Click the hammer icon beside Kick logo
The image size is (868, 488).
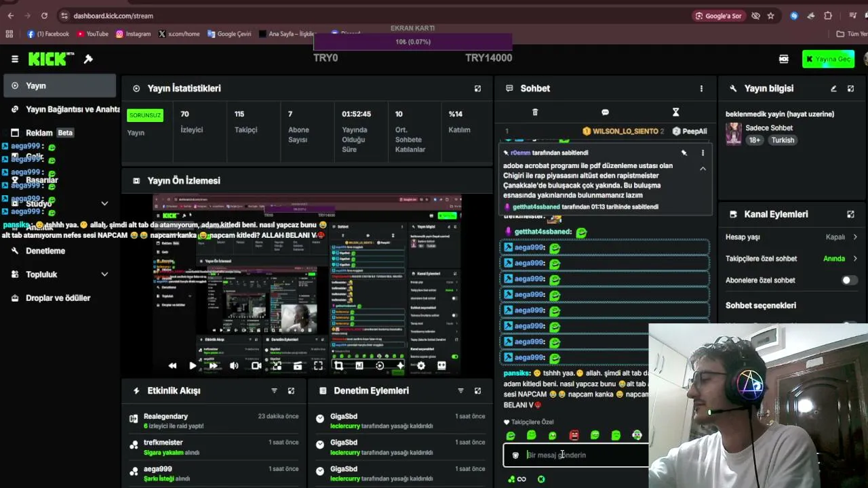pyautogui.click(x=88, y=59)
